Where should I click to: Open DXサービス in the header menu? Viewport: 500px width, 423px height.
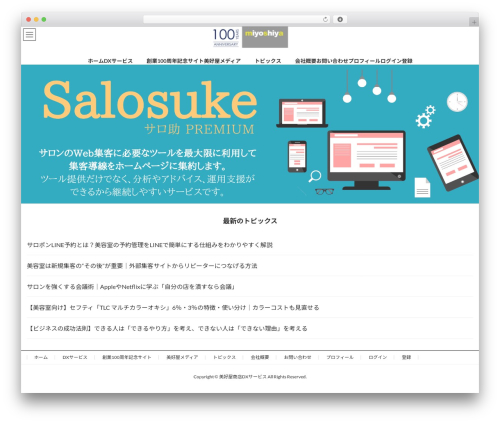tap(117, 61)
